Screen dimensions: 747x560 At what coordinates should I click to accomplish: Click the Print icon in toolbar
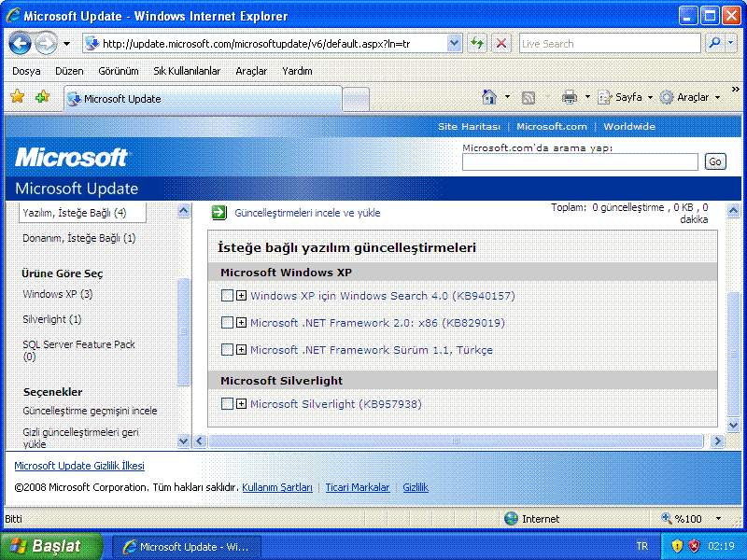pos(570,97)
